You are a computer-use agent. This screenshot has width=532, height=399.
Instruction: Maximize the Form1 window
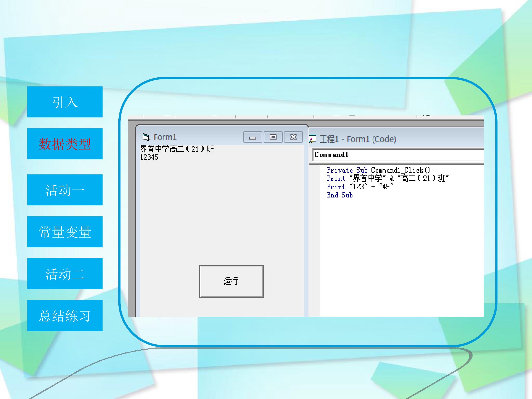coord(273,137)
